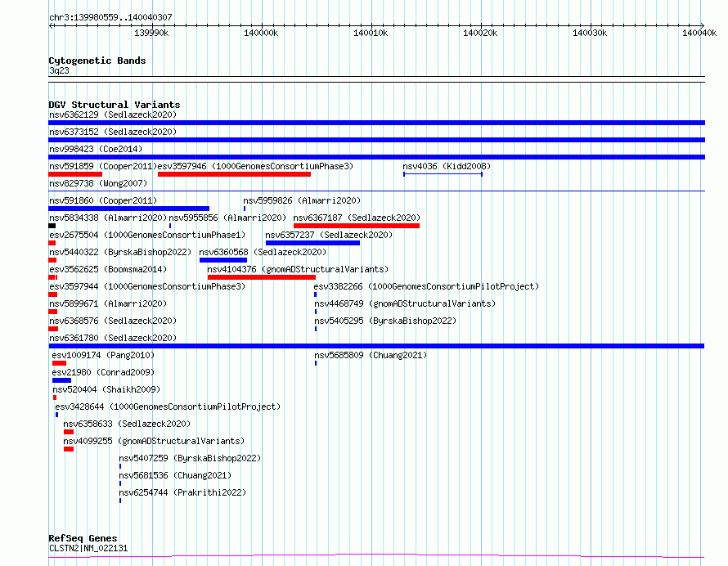Screen dimensions: 728x566
Task: Open esv3382266 (1000GenomesConsortiumPilotProject) label
Action: tap(426, 286)
